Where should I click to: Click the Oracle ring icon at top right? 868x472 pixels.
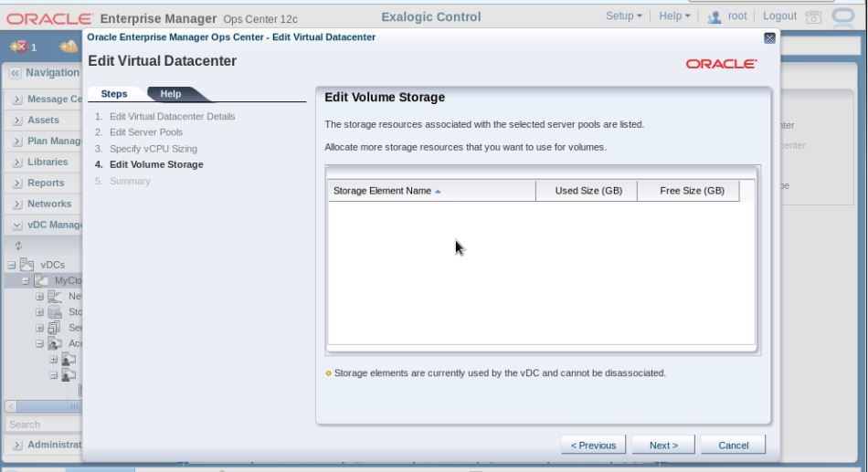(x=843, y=16)
